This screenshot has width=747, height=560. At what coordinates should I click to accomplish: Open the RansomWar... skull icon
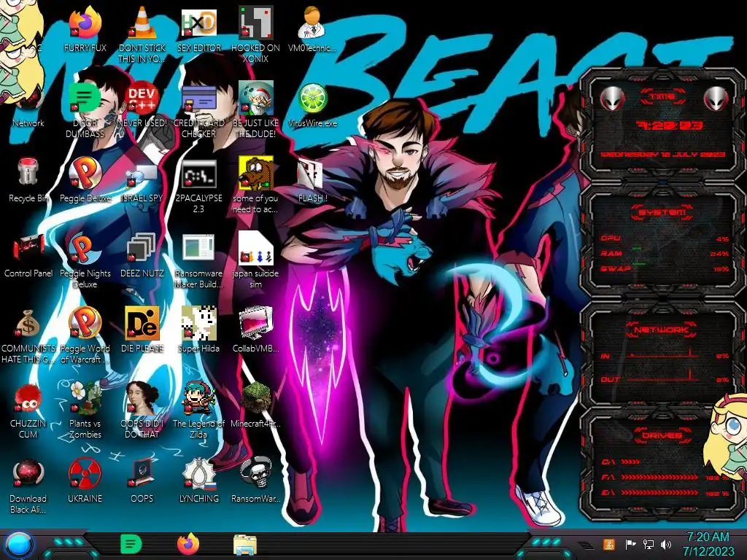pyautogui.click(x=255, y=473)
